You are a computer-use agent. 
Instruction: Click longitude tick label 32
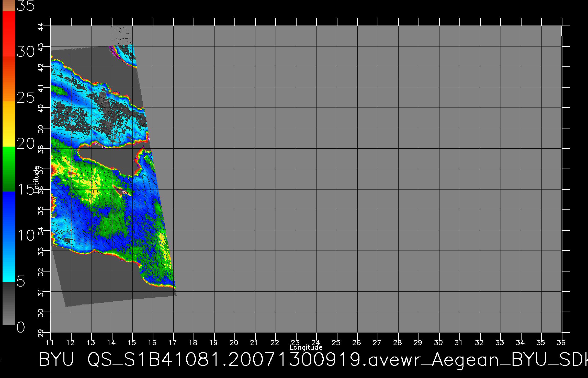tap(479, 342)
